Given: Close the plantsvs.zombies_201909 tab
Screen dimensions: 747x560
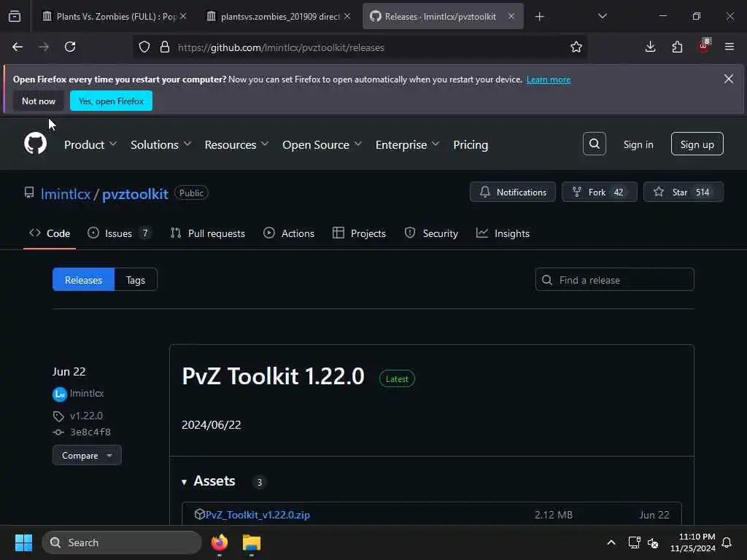Looking at the screenshot, I should point(347,16).
